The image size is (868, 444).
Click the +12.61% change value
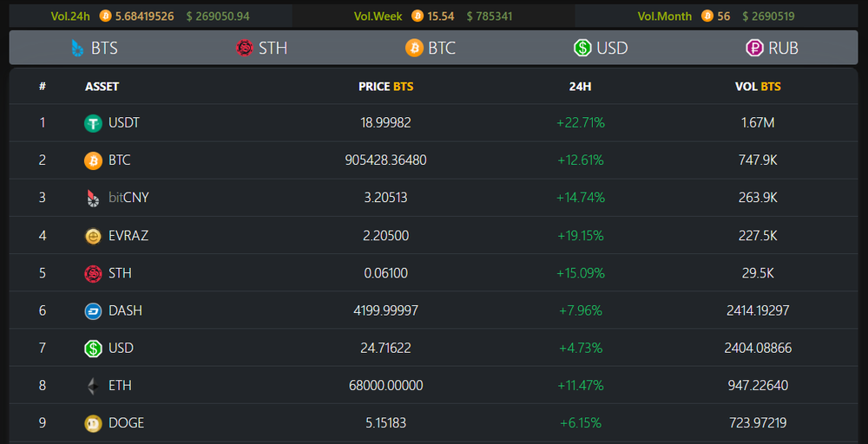coord(580,160)
